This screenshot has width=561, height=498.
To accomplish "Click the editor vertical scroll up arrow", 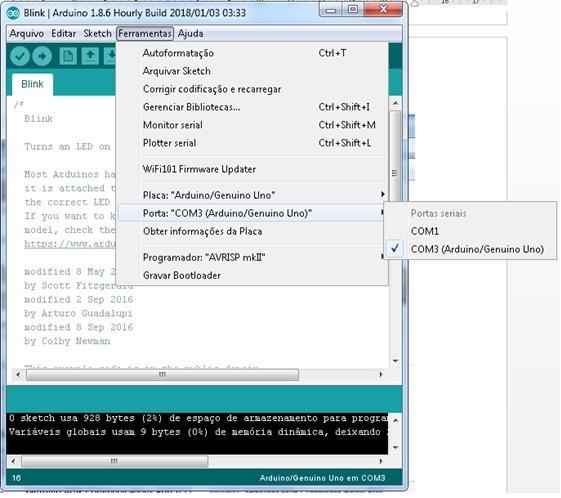I will (395, 103).
